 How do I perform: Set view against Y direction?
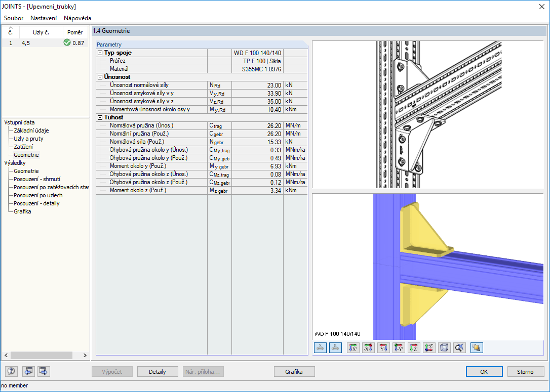click(x=399, y=347)
